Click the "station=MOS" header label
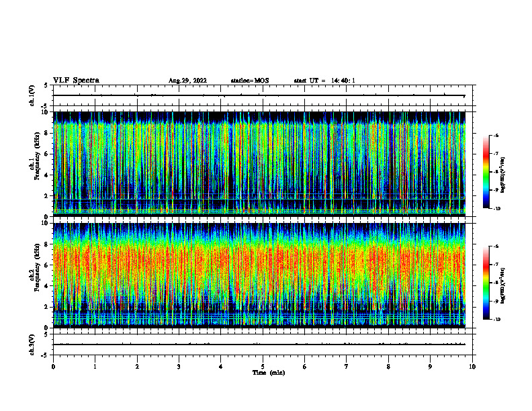Viewport: 532px width, 411px height. tap(250, 81)
